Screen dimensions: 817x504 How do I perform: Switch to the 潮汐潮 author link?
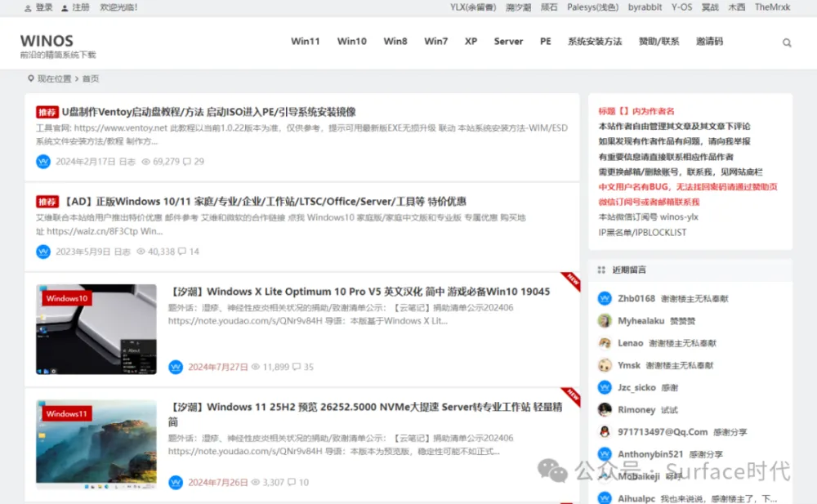(x=518, y=7)
